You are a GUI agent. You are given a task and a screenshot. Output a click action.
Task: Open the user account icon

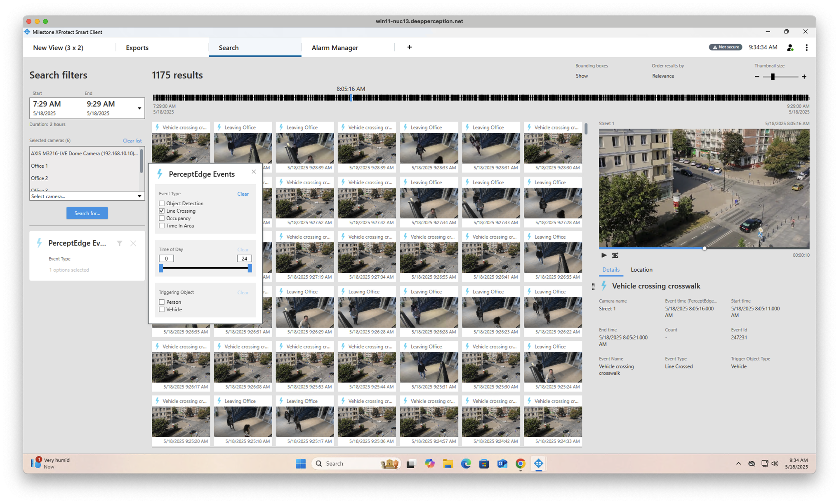coord(790,48)
